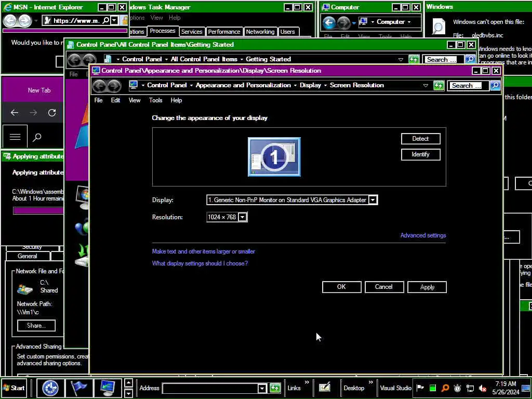The image size is (532, 399).
Task: Open the taskbar clock showing 7:19 AM
Action: [506, 388]
